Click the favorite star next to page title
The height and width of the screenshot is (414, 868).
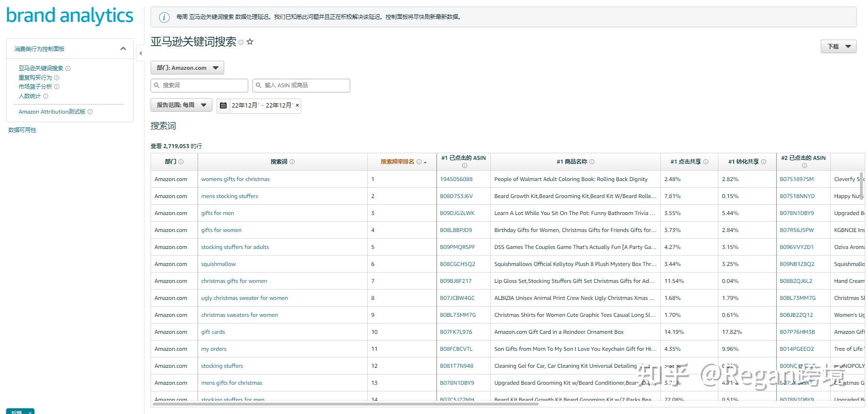pos(250,42)
